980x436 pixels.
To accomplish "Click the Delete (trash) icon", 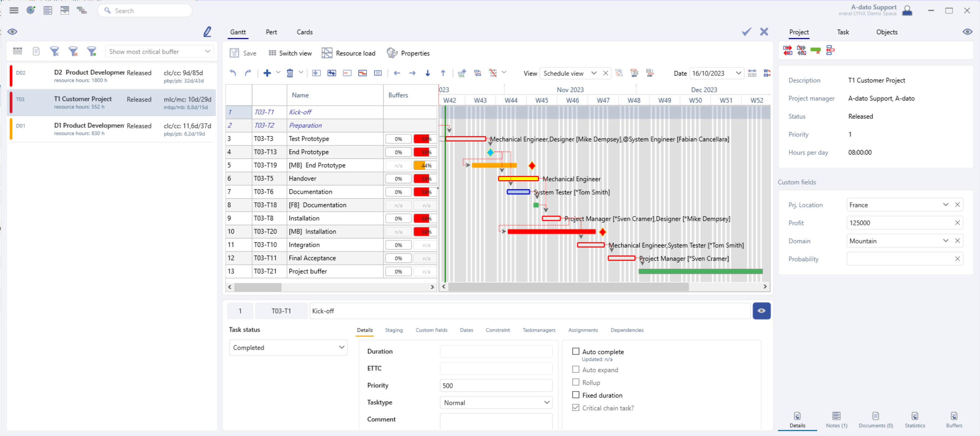I will pyautogui.click(x=290, y=73).
